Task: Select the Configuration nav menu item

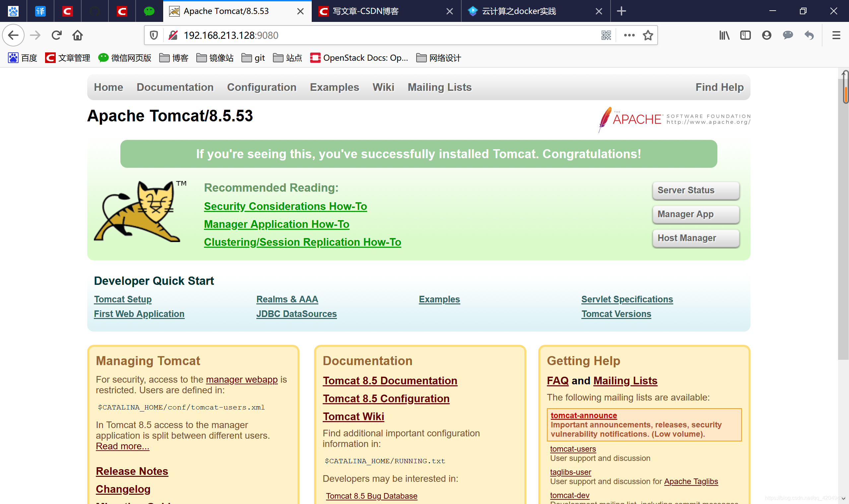Action: tap(261, 87)
